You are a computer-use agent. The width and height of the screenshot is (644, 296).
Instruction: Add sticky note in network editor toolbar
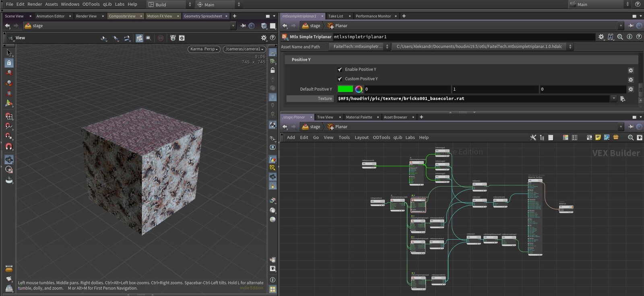(598, 137)
